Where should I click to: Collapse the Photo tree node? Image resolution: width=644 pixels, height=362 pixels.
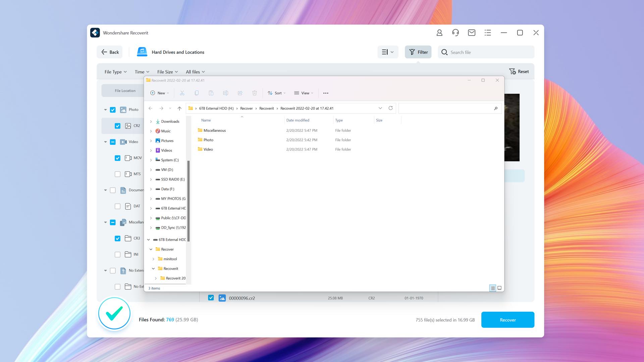(x=105, y=110)
